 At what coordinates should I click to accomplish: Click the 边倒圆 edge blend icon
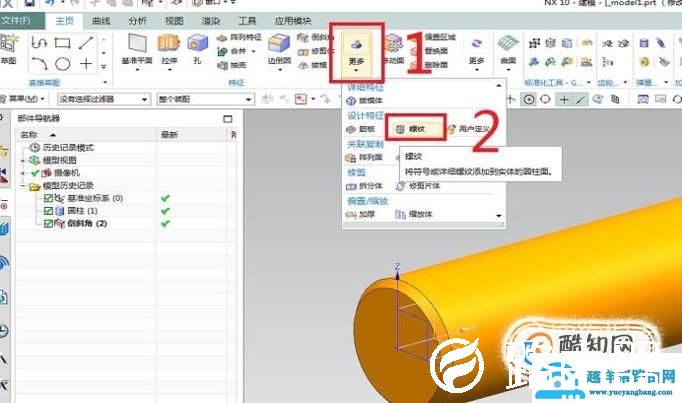click(279, 48)
